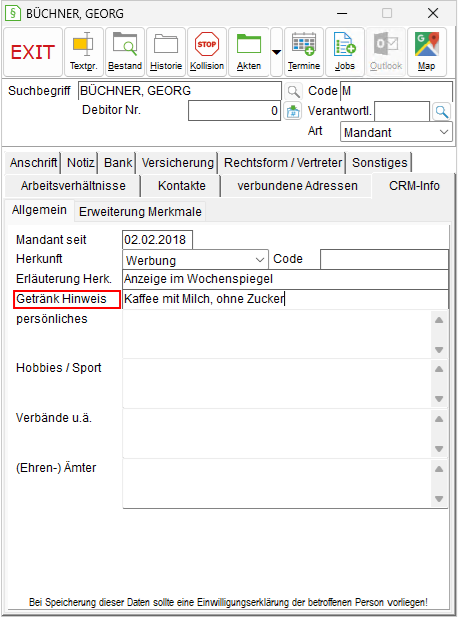Click the search icon next to Verantwortl.
The height and width of the screenshot is (617, 458).
[441, 112]
